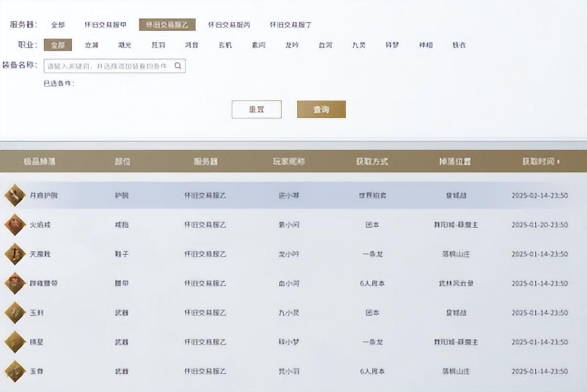The height and width of the screenshot is (392, 587).
Task: Select the 玉骨 weapon item icon
Action: [x=15, y=371]
